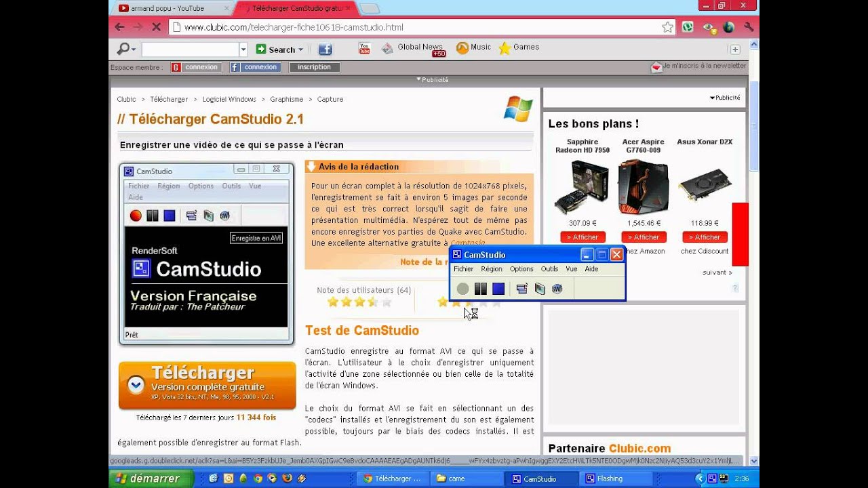The width and height of the screenshot is (868, 488).
Task: Switch to the Flashing taskbar window
Action: coord(615,479)
